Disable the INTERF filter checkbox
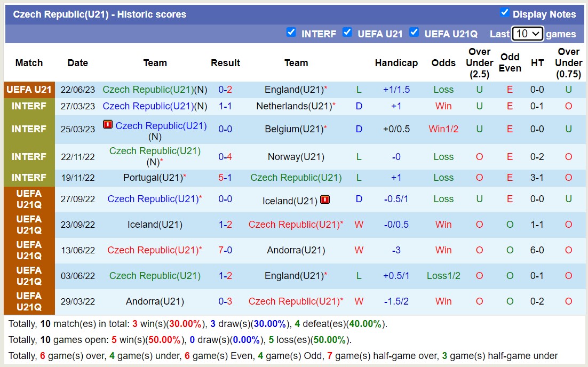This screenshot has width=588, height=367. (291, 32)
